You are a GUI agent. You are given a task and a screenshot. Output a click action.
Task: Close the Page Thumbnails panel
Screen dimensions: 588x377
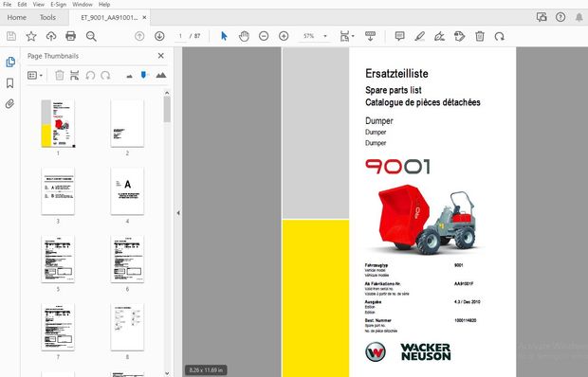pyautogui.click(x=161, y=56)
